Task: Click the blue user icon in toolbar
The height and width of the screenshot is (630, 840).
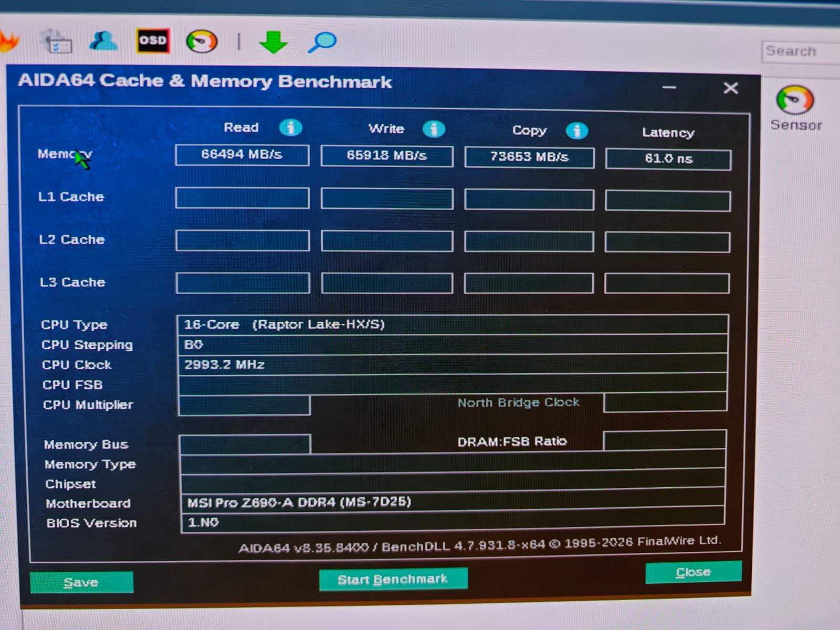Action: 103,40
